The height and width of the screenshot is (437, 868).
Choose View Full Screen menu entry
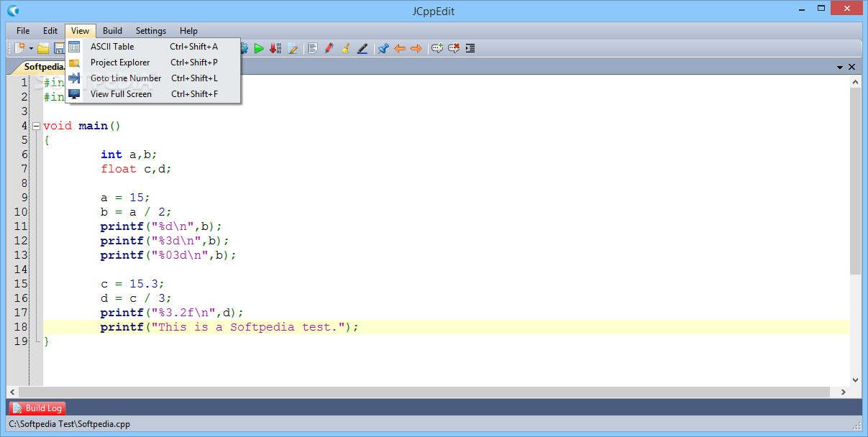(x=152, y=94)
